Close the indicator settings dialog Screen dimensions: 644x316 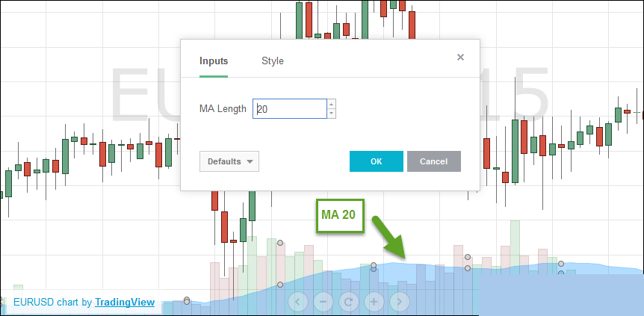(x=460, y=57)
